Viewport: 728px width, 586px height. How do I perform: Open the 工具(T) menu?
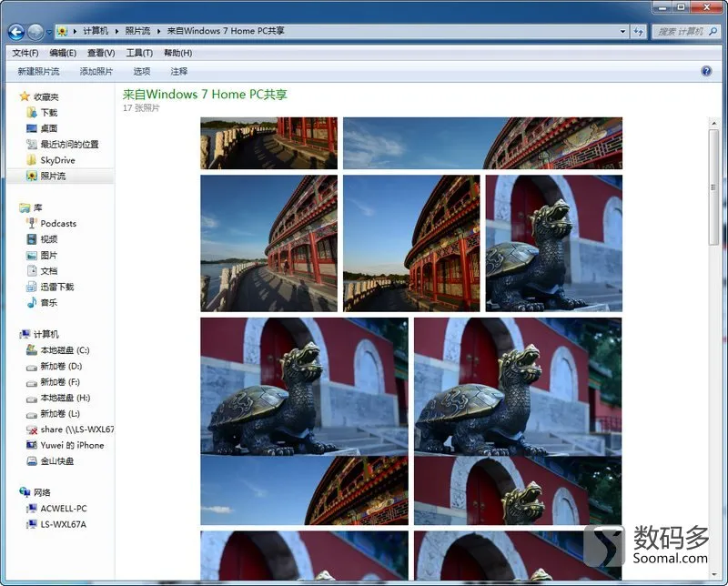[139, 53]
